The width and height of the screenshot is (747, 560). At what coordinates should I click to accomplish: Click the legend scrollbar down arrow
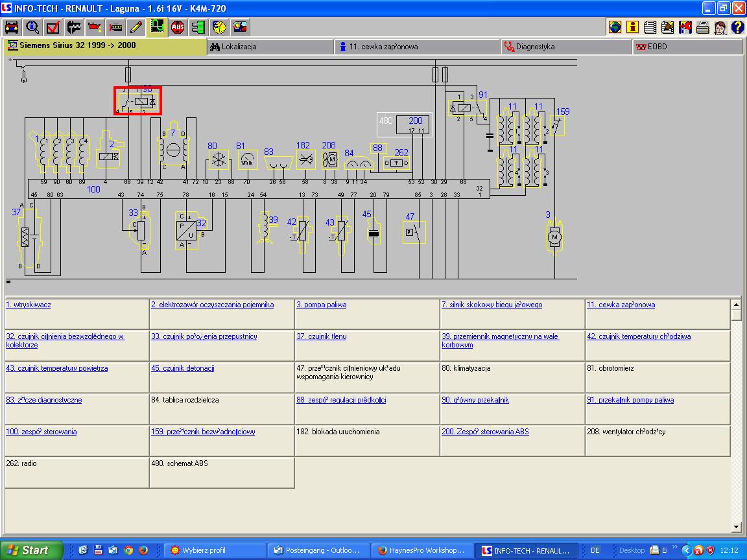736,527
